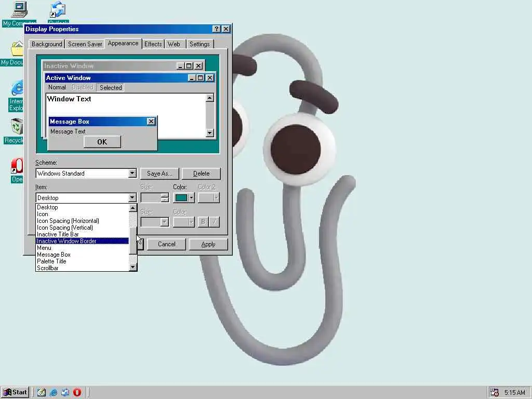
Task: Select Palette Title in the Item list
Action: point(83,261)
